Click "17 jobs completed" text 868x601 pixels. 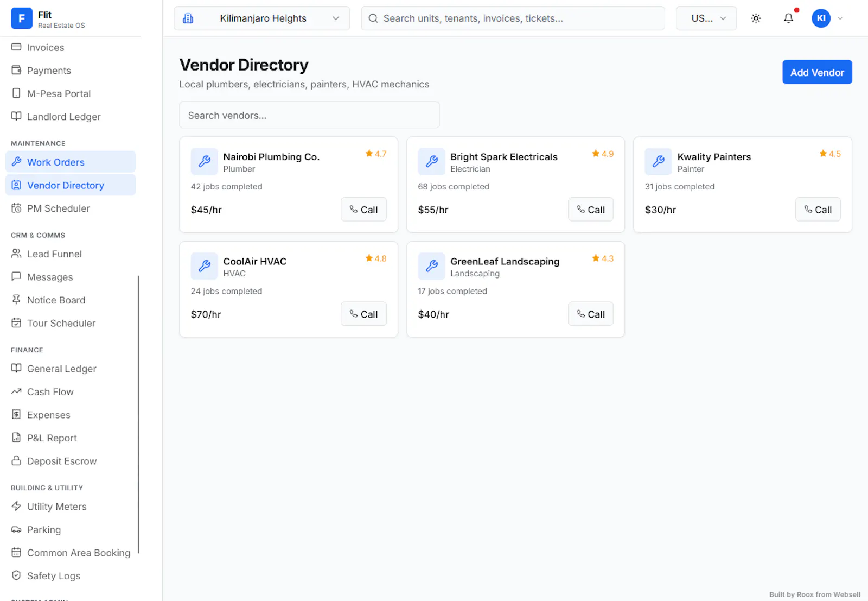452,291
